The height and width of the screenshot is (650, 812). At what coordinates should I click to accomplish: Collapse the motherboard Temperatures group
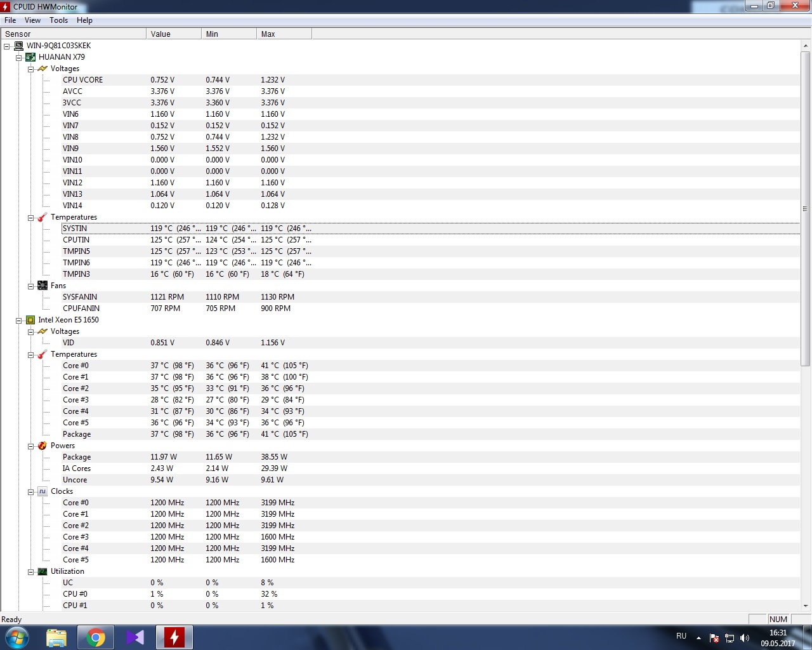30,218
